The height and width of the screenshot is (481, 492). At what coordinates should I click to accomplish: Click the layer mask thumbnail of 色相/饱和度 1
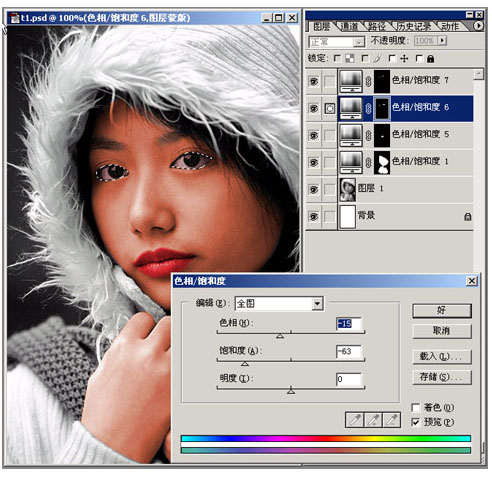382,162
